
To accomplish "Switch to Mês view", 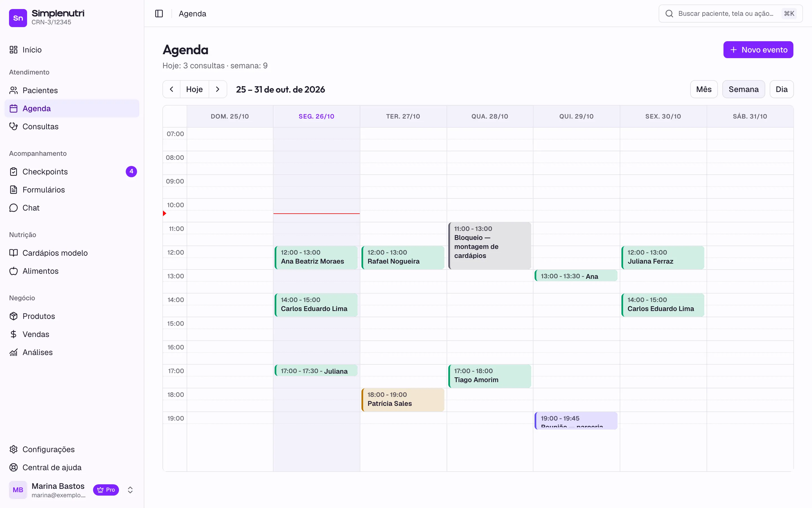I will 704,89.
